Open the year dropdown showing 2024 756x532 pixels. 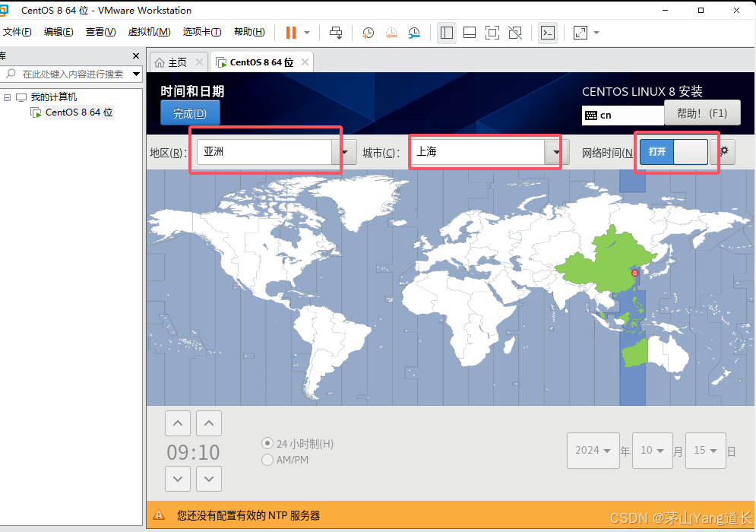coord(593,451)
